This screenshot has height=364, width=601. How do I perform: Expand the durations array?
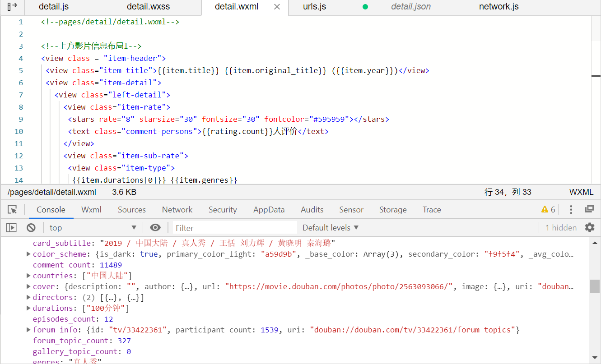(29, 309)
